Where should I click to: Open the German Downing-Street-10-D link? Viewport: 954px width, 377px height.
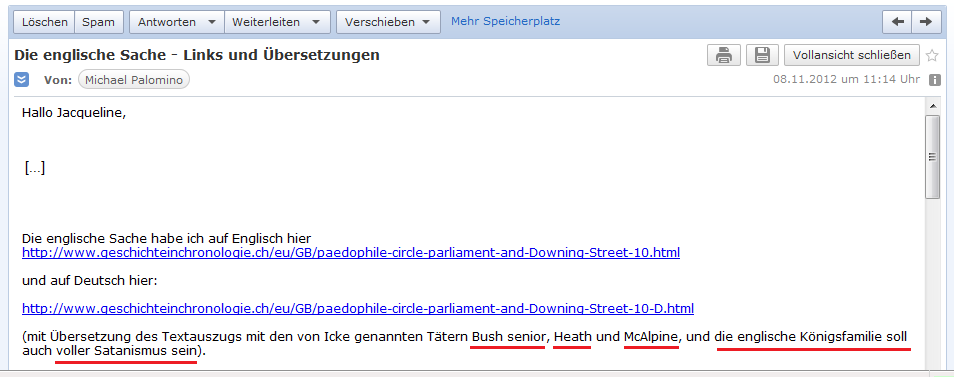click(358, 308)
